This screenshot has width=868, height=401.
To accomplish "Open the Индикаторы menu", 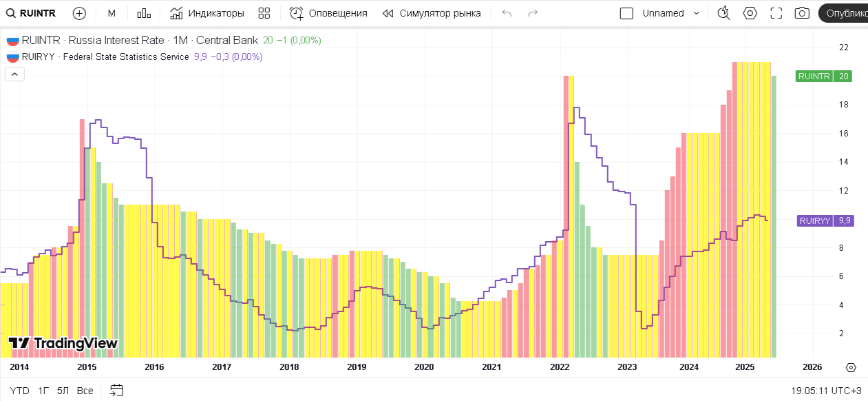I will (207, 13).
